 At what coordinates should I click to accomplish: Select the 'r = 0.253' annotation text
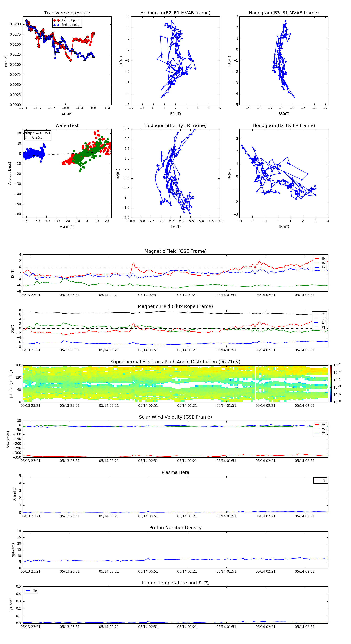[x=34, y=137]
